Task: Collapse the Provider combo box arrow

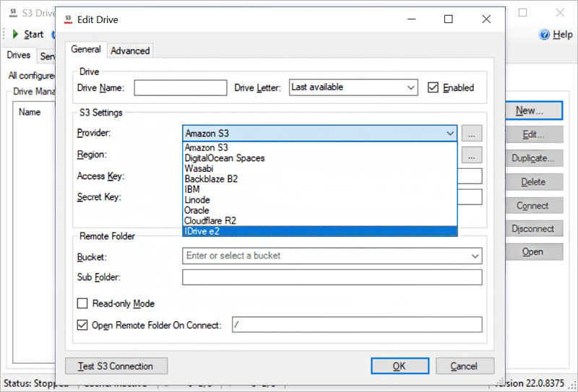Action: (450, 134)
